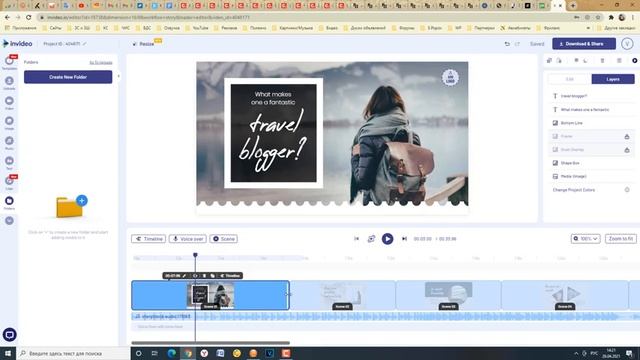Click the logo placeholder on canvas
The image size is (640, 360).
[x=450, y=77]
